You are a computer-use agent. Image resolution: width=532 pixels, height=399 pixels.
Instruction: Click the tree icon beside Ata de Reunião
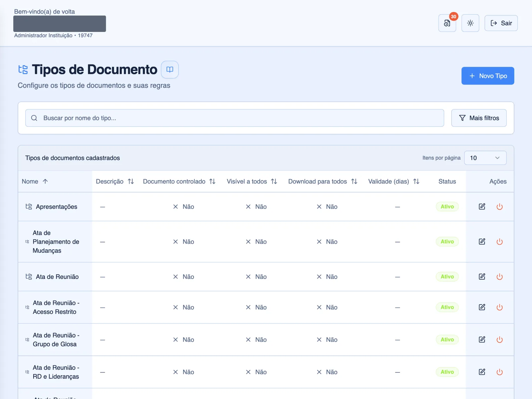coord(29,276)
